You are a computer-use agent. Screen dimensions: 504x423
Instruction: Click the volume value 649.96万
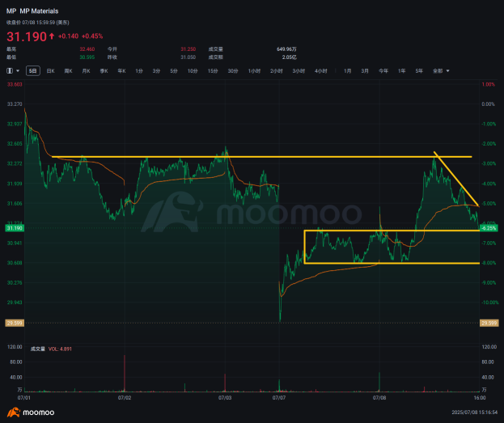tap(286, 49)
